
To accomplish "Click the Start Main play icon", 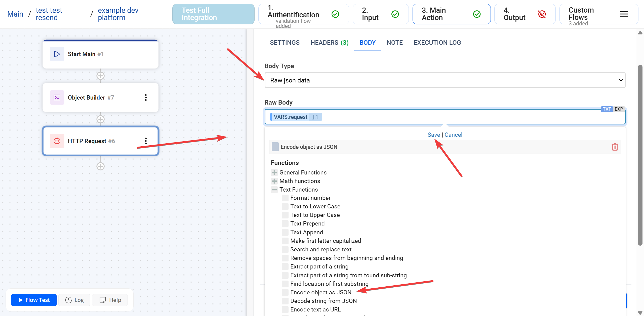I will coord(57,54).
